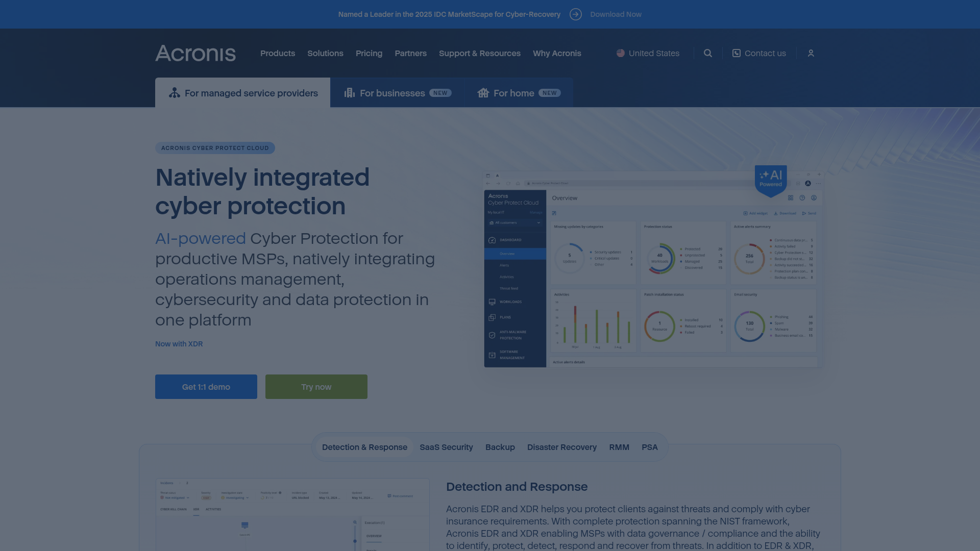
Task: Click the building icon on For businesses tab
Action: coord(349,93)
